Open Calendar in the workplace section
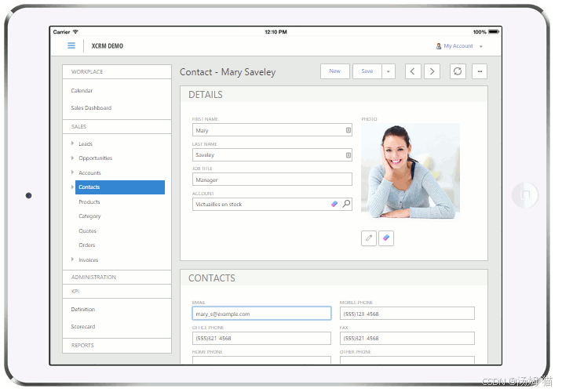Viewport: 562px width, 392px height. 82,91
